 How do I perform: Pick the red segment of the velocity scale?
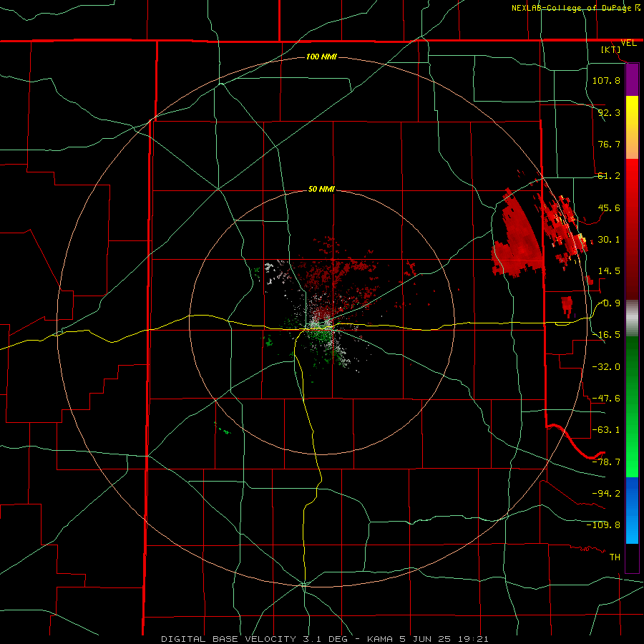632,229
